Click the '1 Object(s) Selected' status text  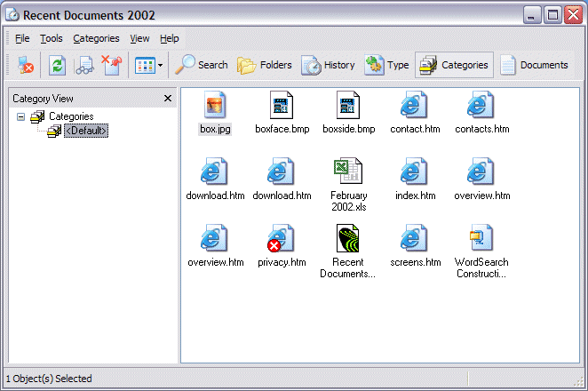pos(49,379)
